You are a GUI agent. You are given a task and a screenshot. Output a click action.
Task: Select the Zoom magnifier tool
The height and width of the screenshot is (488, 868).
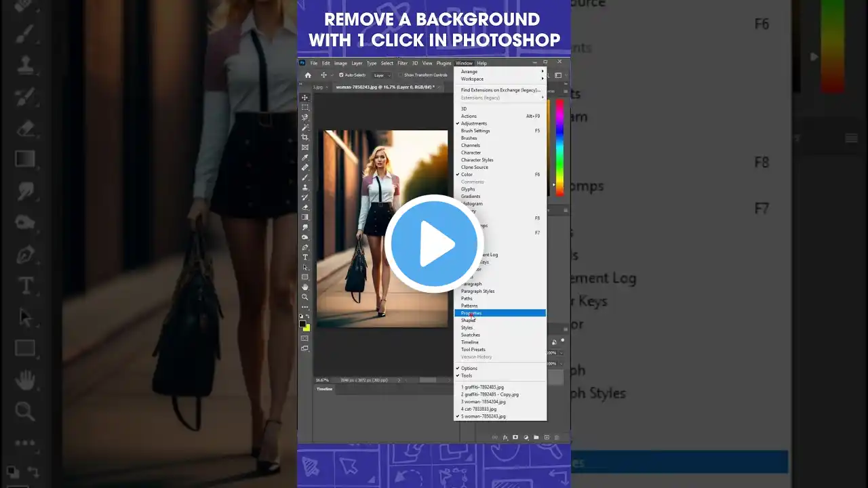(x=305, y=297)
